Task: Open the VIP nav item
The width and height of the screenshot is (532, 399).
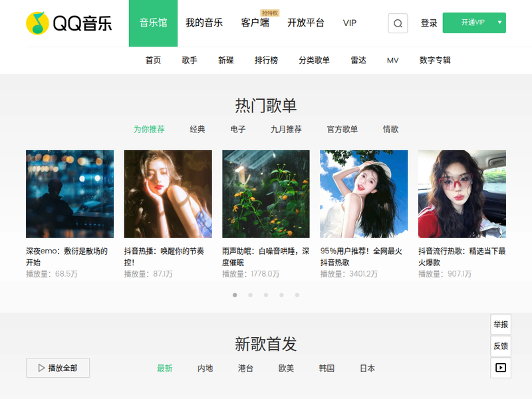Action: coord(350,23)
